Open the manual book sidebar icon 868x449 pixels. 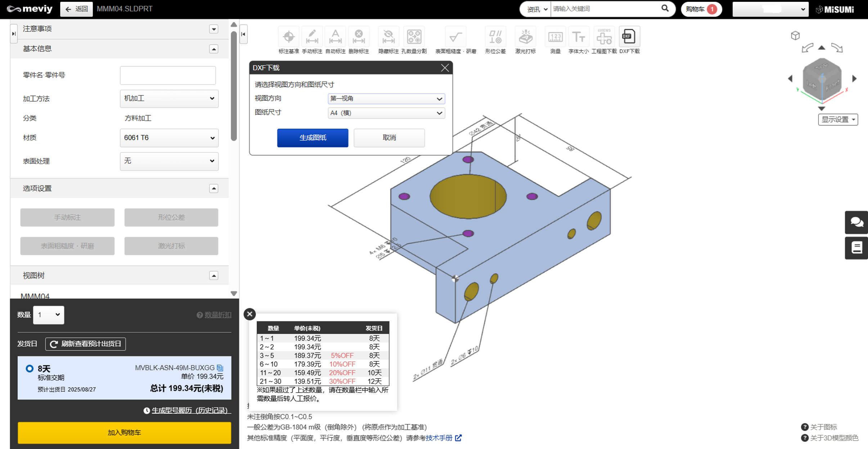(x=856, y=248)
